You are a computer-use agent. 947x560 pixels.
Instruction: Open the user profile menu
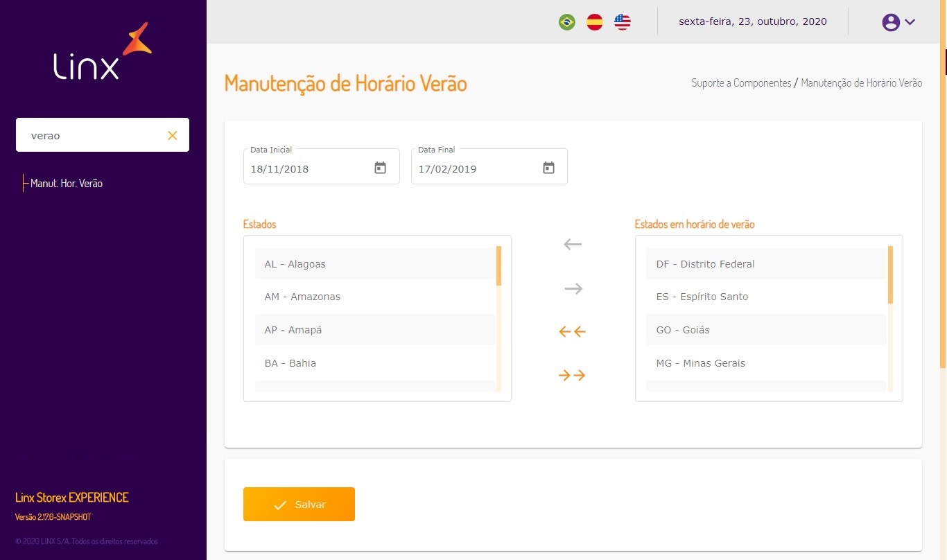coord(899,22)
